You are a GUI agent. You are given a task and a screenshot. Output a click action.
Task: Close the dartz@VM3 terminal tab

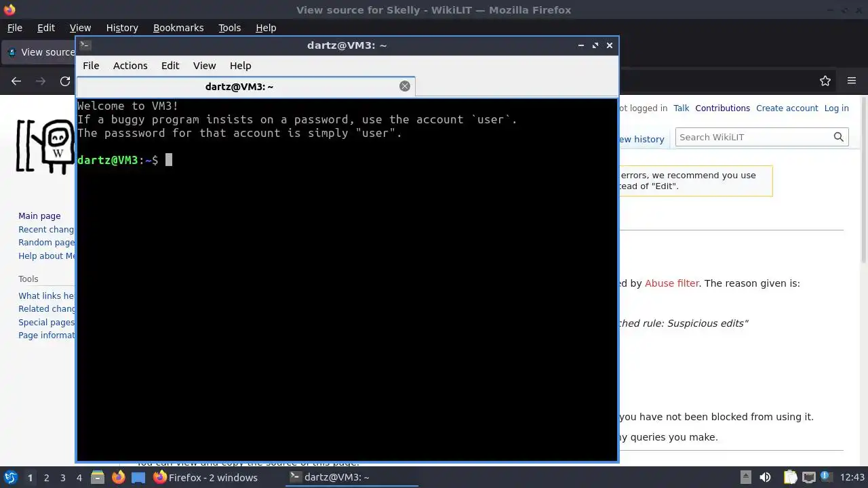[405, 86]
